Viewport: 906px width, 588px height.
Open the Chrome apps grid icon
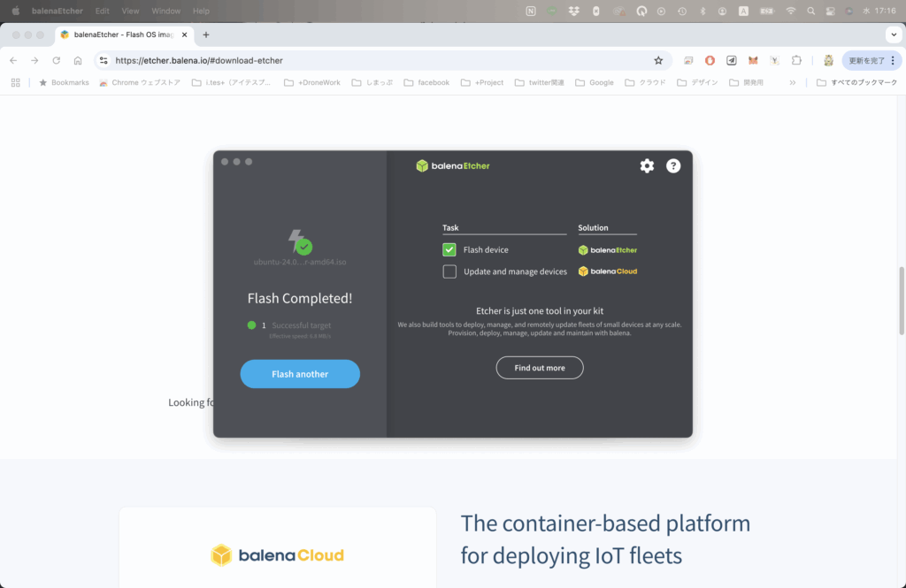(16, 82)
